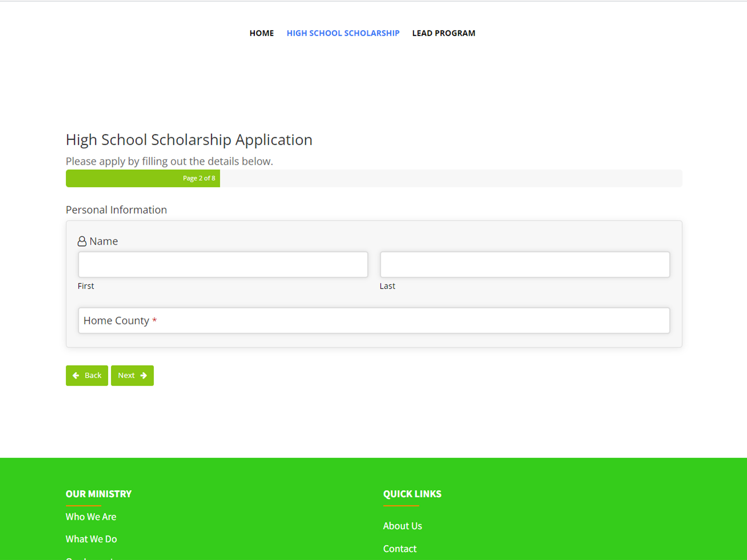
Task: Open the What We Do footer link
Action: [91, 539]
